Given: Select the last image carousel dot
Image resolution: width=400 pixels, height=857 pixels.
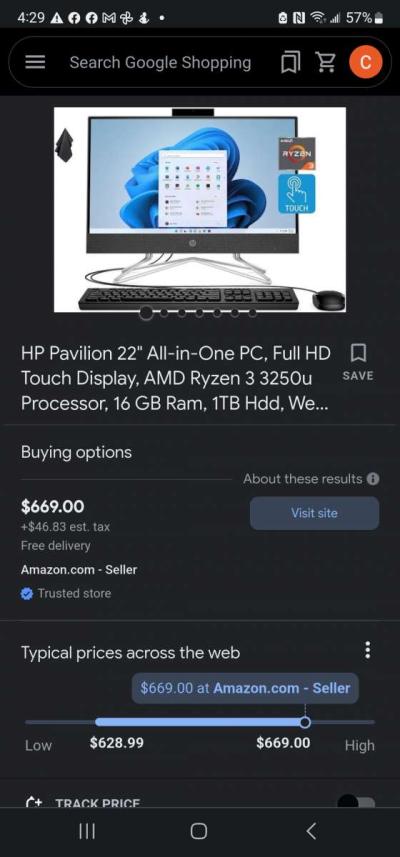Looking at the screenshot, I should pyautogui.click(x=252, y=313).
